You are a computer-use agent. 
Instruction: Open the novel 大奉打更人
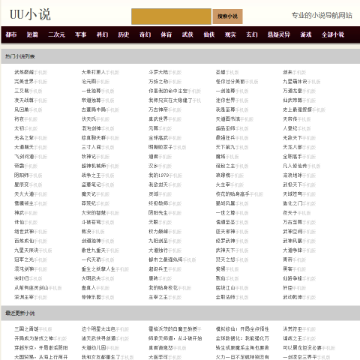tap(94, 72)
